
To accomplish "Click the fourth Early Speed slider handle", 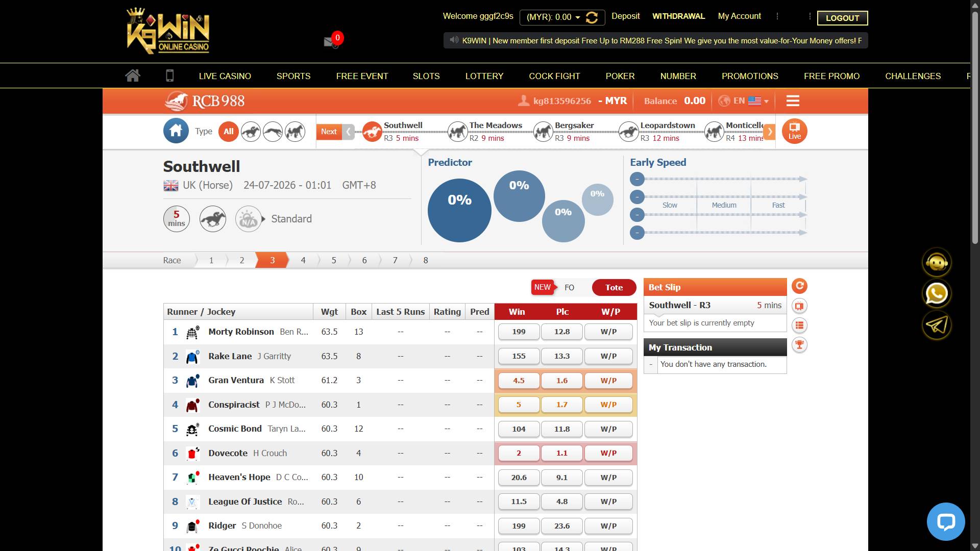I will click(637, 233).
